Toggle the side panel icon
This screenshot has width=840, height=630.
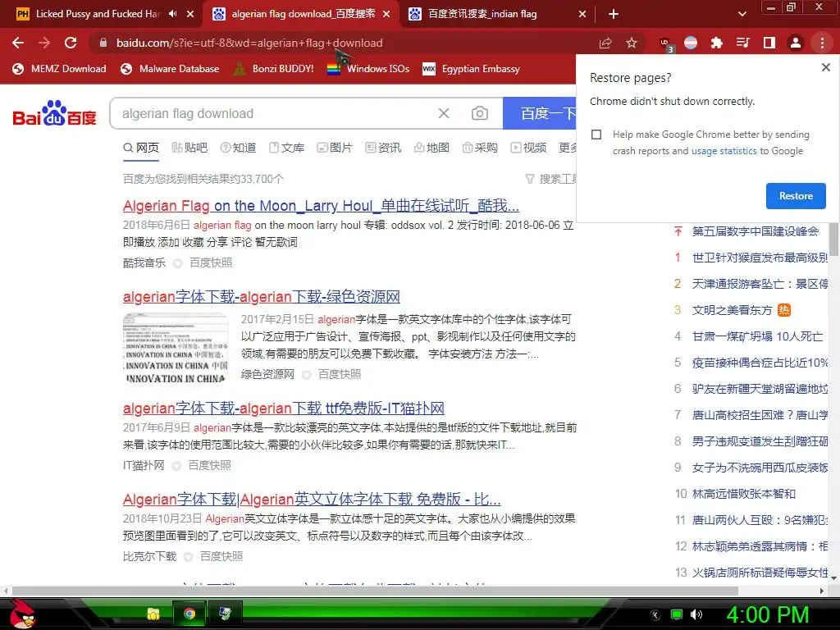point(769,43)
